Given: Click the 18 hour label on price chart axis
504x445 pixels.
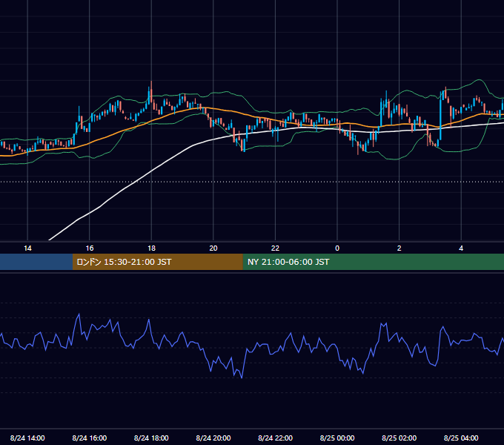Looking at the screenshot, I should [151, 248].
